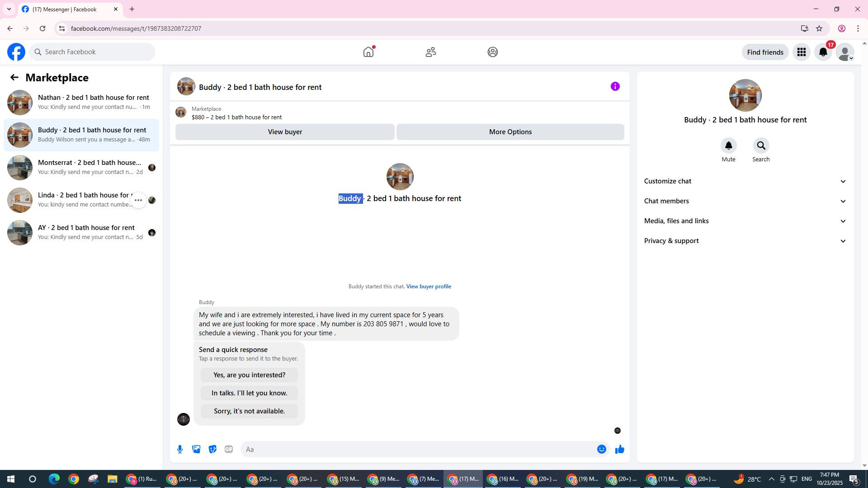Expand the Chat members section
The height and width of the screenshot is (488, 868).
click(745, 201)
